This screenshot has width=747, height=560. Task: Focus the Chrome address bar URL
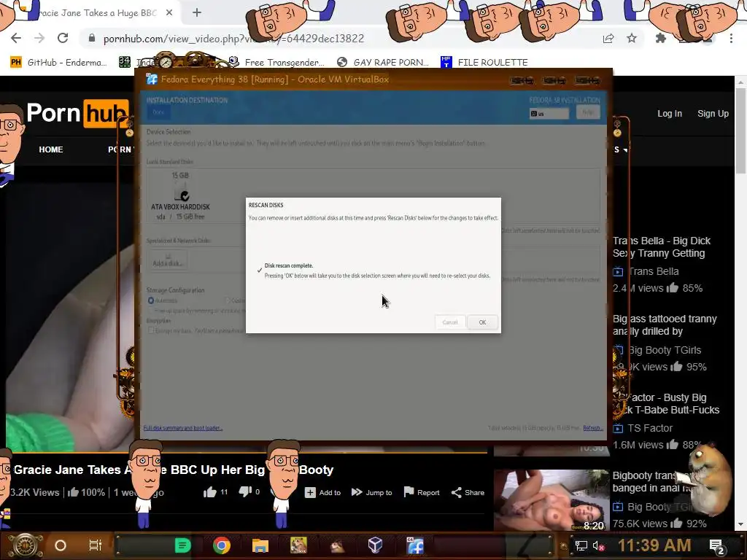[233, 39]
